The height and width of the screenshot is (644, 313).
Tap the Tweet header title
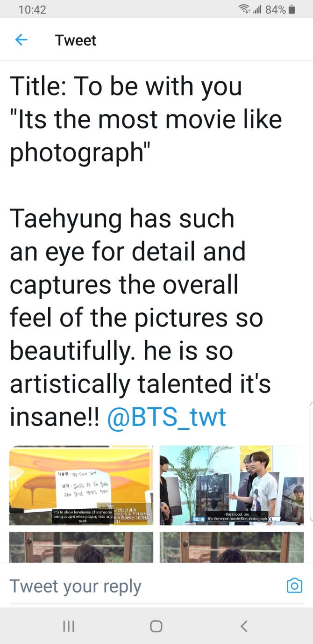point(75,40)
